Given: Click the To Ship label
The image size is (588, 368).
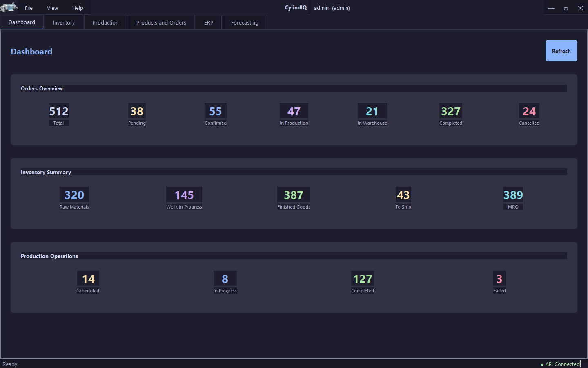Looking at the screenshot, I should (403, 207).
